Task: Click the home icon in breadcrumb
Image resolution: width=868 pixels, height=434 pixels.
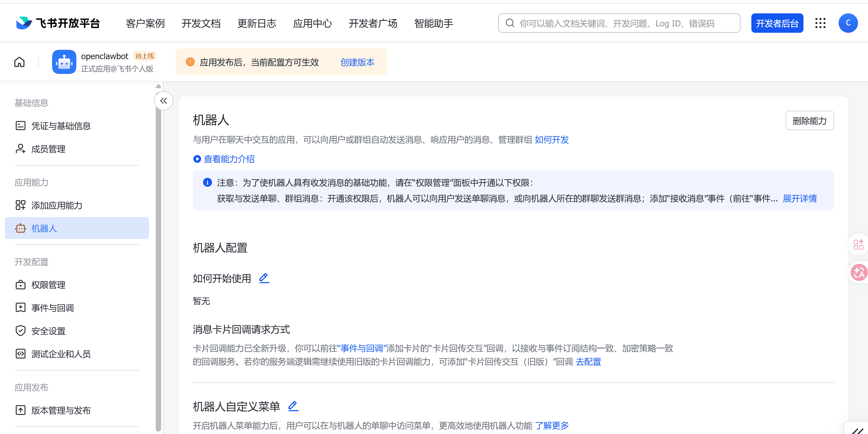Action: pos(20,62)
